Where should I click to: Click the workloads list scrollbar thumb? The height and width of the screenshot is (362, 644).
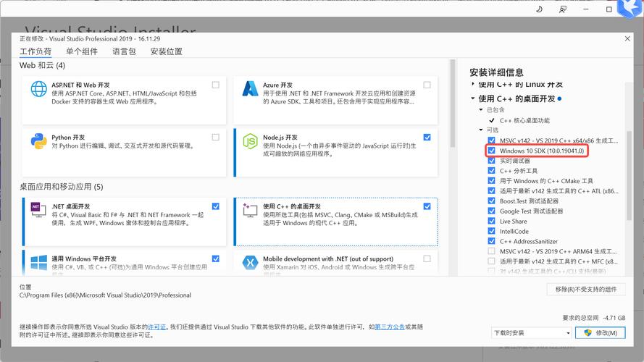[x=453, y=103]
